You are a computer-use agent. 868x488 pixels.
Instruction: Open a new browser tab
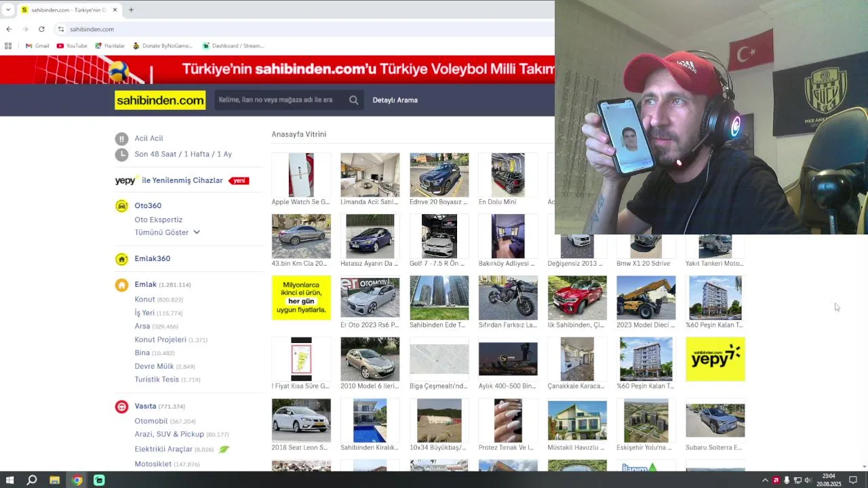click(131, 9)
